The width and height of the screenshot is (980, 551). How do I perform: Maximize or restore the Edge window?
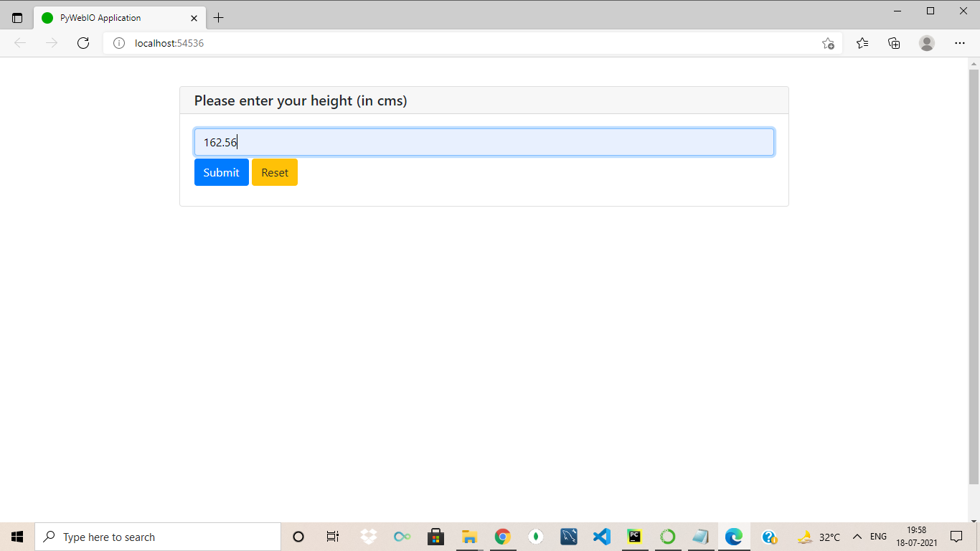click(930, 11)
